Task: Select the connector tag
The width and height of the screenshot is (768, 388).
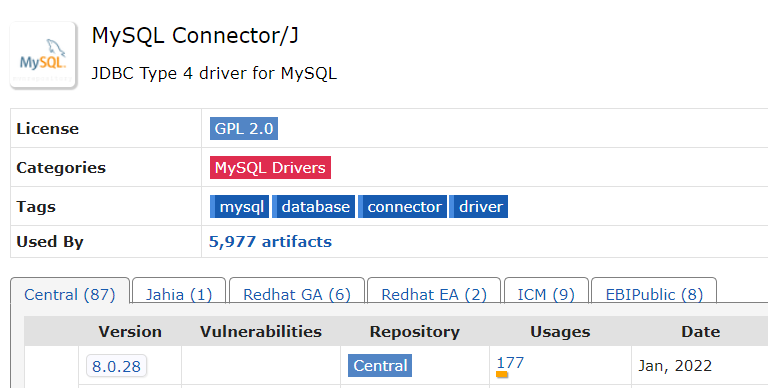Action: coord(403,207)
